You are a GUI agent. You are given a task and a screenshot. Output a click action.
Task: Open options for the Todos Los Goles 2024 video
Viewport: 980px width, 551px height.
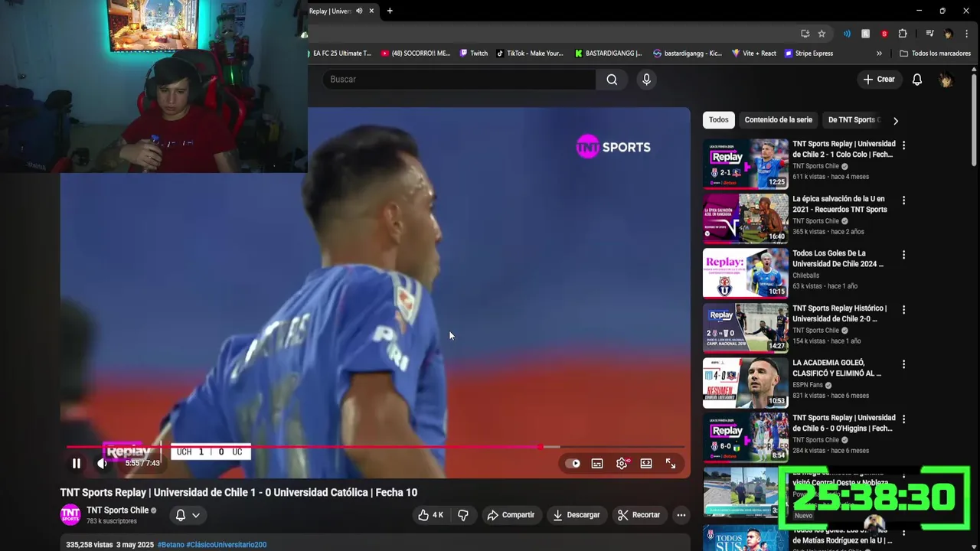(x=903, y=255)
